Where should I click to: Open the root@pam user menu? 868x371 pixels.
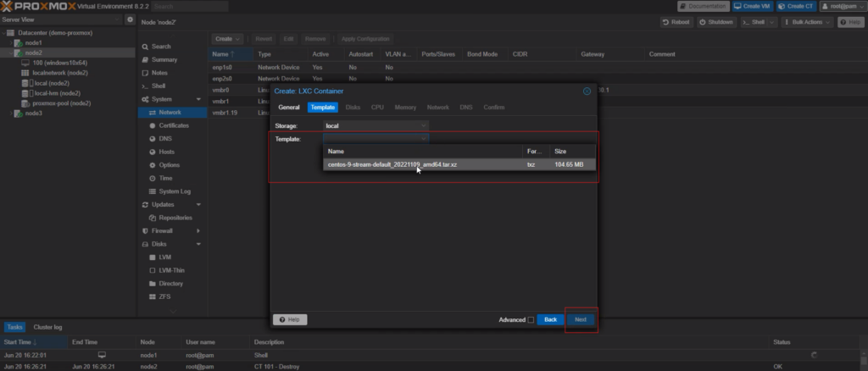pos(842,6)
